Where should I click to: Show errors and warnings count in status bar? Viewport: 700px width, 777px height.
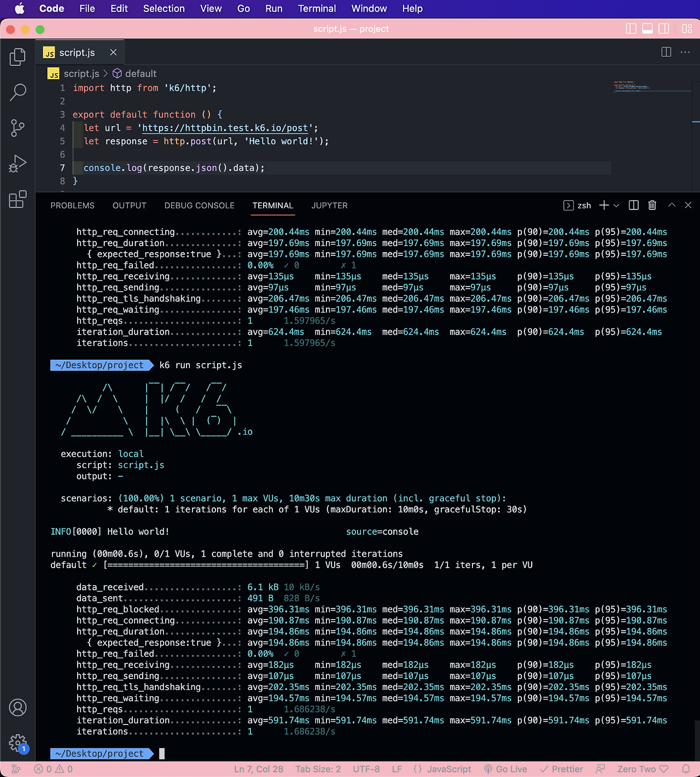click(54, 769)
